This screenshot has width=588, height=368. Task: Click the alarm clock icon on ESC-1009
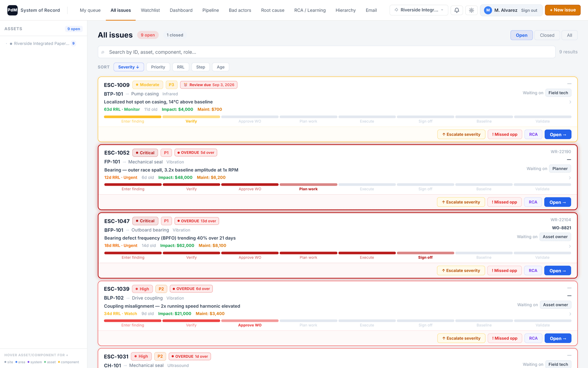[x=185, y=85]
